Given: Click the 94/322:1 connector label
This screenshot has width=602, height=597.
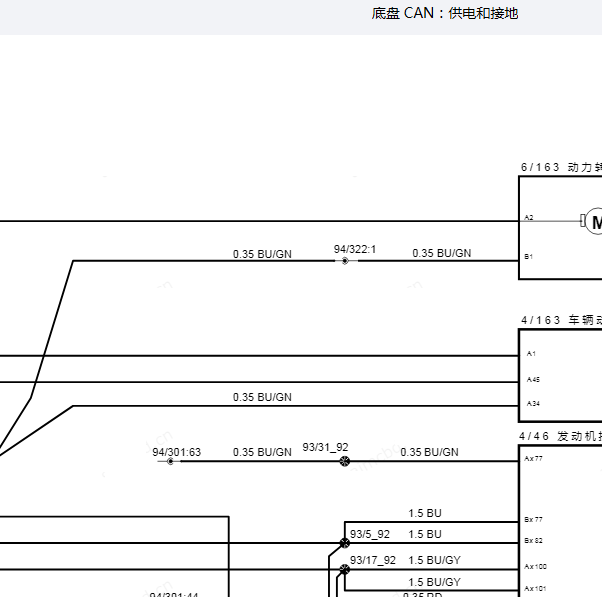Looking at the screenshot, I should [x=355, y=249].
